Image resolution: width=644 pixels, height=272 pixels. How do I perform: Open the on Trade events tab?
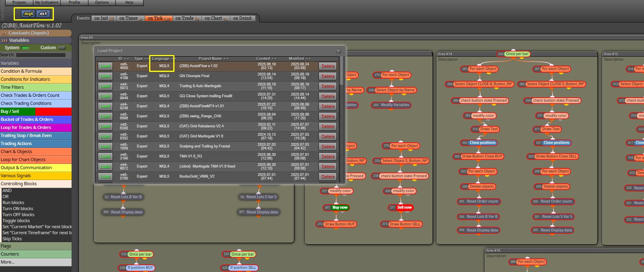pos(187,18)
